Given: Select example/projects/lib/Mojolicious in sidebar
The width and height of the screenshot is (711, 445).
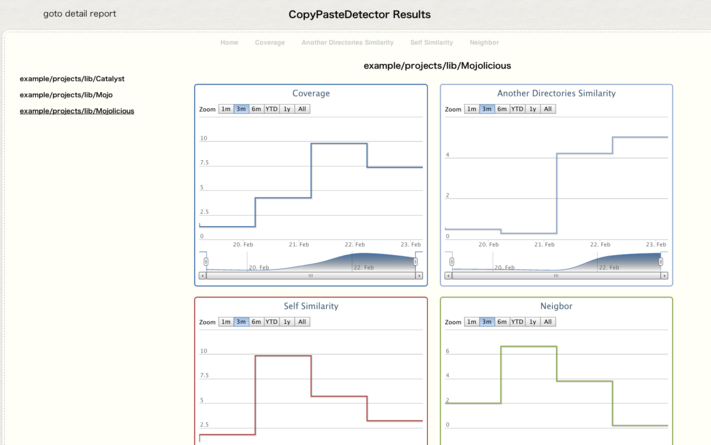Looking at the screenshot, I should coord(77,111).
